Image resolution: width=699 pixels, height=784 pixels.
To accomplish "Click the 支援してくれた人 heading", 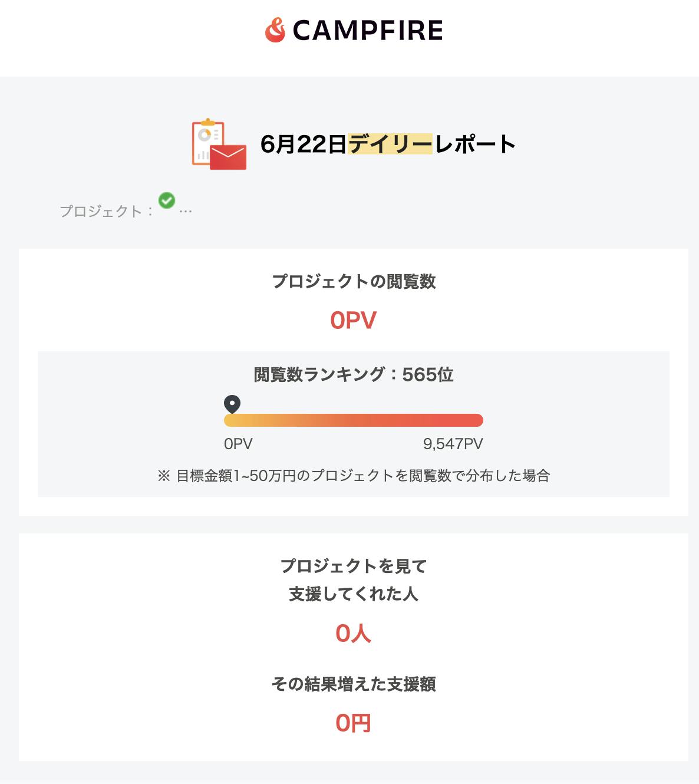I will 354,594.
